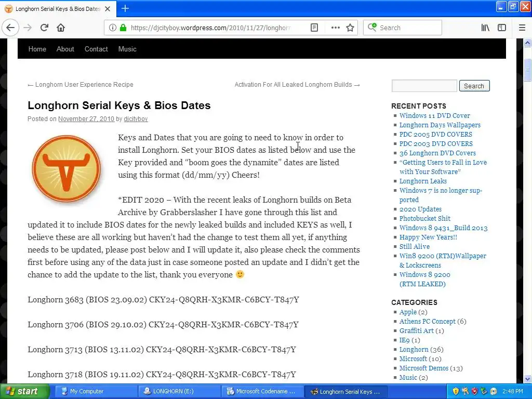Open author djcityboy link

tap(136, 119)
